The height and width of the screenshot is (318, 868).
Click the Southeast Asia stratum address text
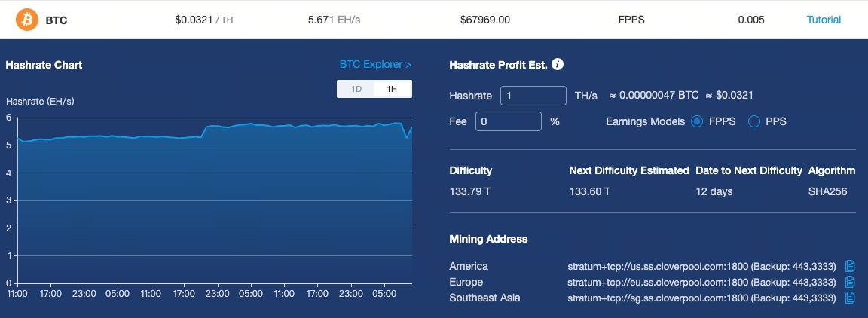point(701,298)
